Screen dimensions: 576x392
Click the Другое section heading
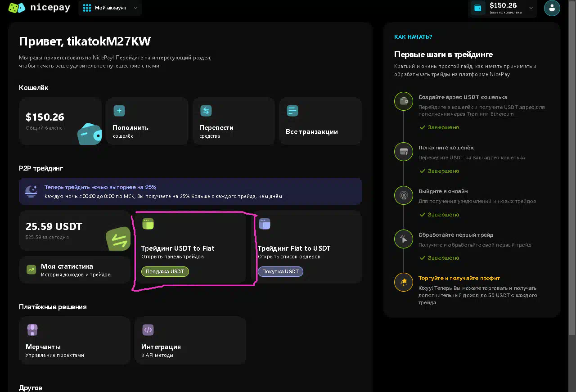(31, 388)
